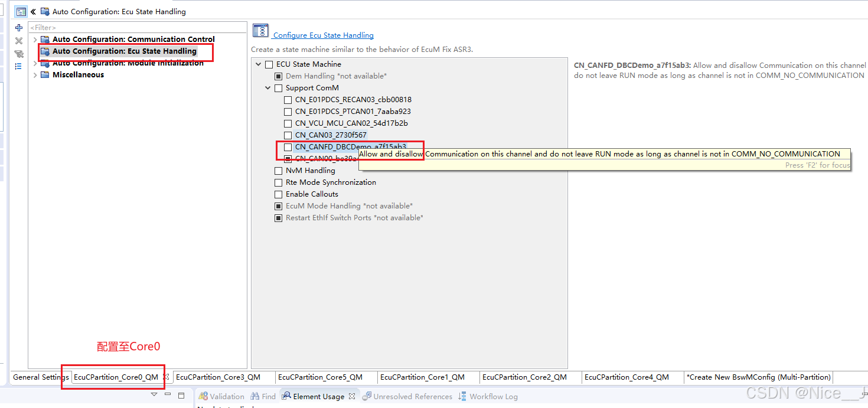The height and width of the screenshot is (408, 868).
Task: Enable Rte Mode Synchronization checkbox
Action: 278,182
